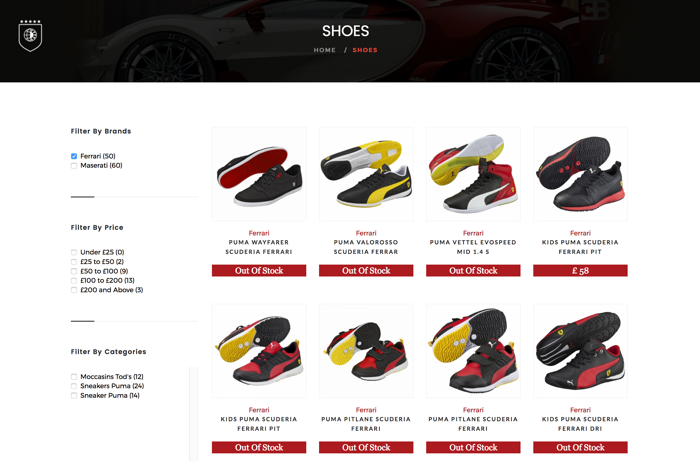Filter by £100 to £200 price range
Viewport: 700px width, 465px height.
(74, 280)
